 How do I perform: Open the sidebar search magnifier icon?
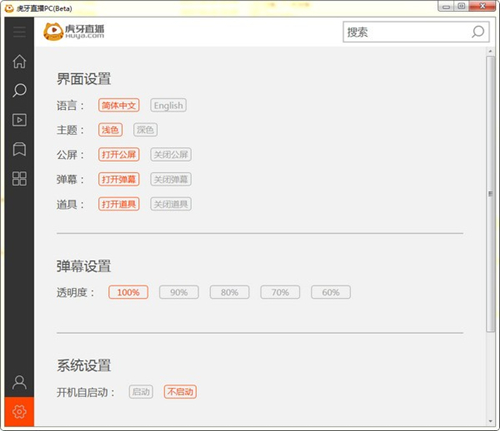[19, 90]
